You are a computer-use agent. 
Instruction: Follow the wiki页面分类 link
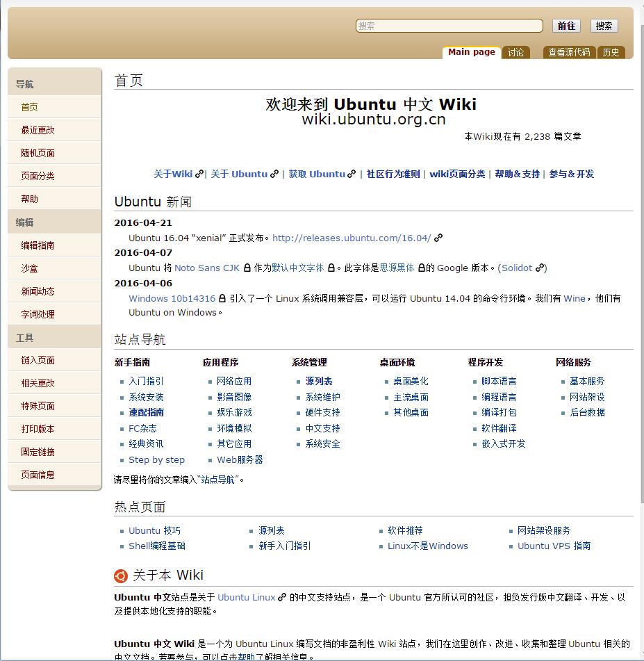click(x=457, y=174)
